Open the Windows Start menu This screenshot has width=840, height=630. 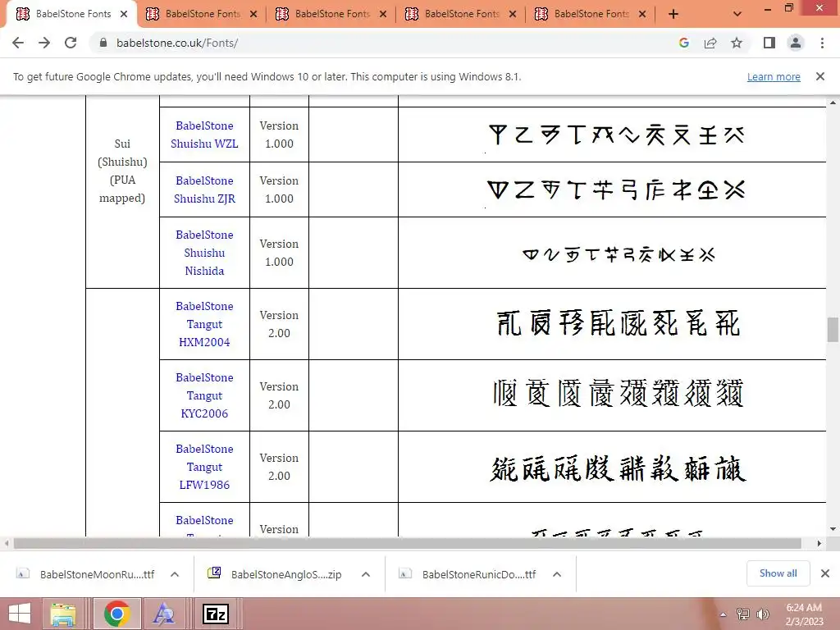pyautogui.click(x=20, y=614)
